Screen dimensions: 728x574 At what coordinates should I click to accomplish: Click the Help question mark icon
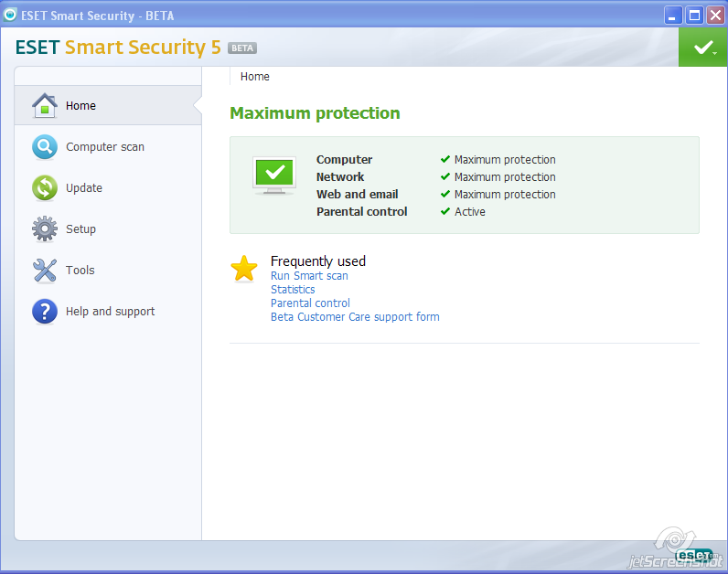[x=45, y=311]
